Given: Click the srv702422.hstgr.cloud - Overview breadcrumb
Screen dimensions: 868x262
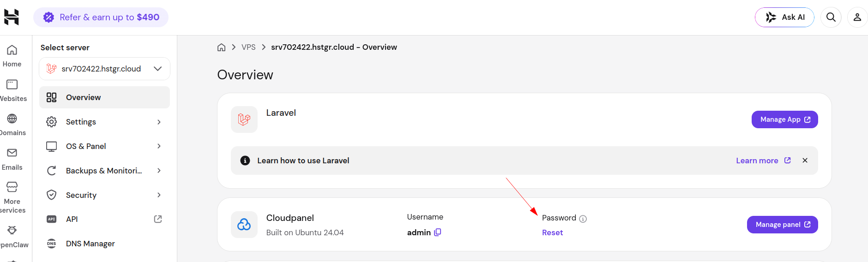Looking at the screenshot, I should (334, 47).
